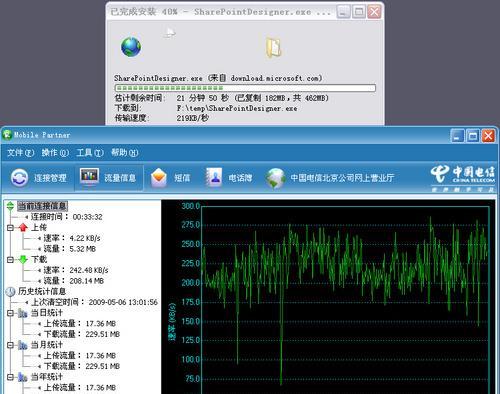
Task: Open the 操作(O) menu
Action: 55,153
